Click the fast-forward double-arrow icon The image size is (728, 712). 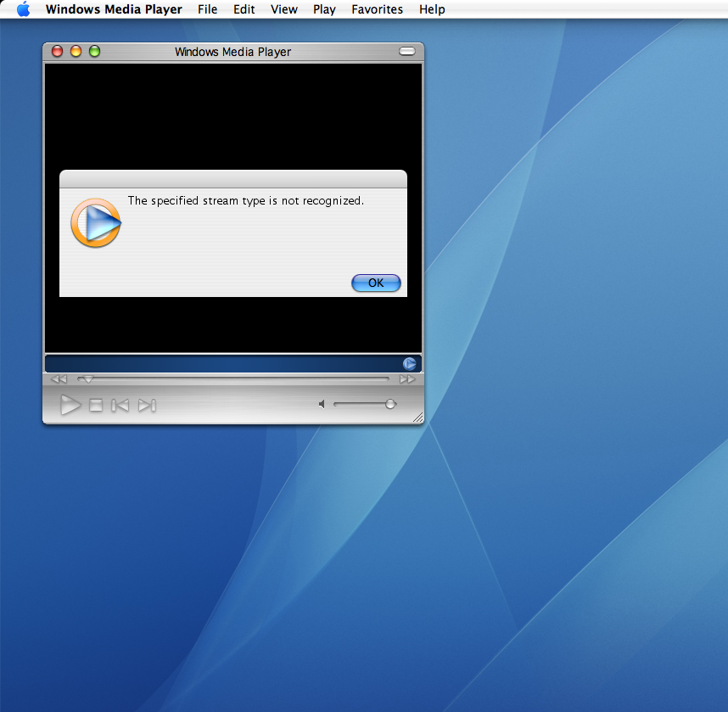407,379
